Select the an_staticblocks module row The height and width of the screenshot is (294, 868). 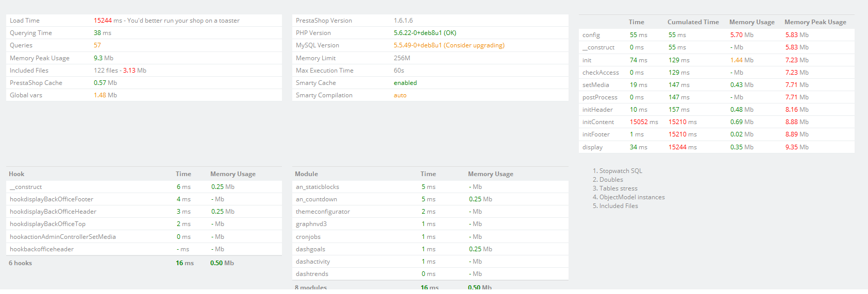[318, 187]
